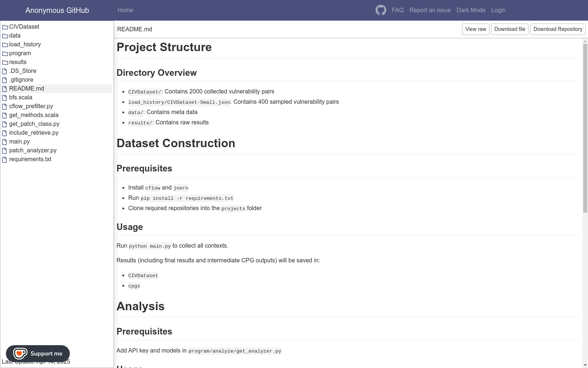The image size is (588, 368).
Task: Click the Usage heading under Dataset Construction
Action: 129,227
